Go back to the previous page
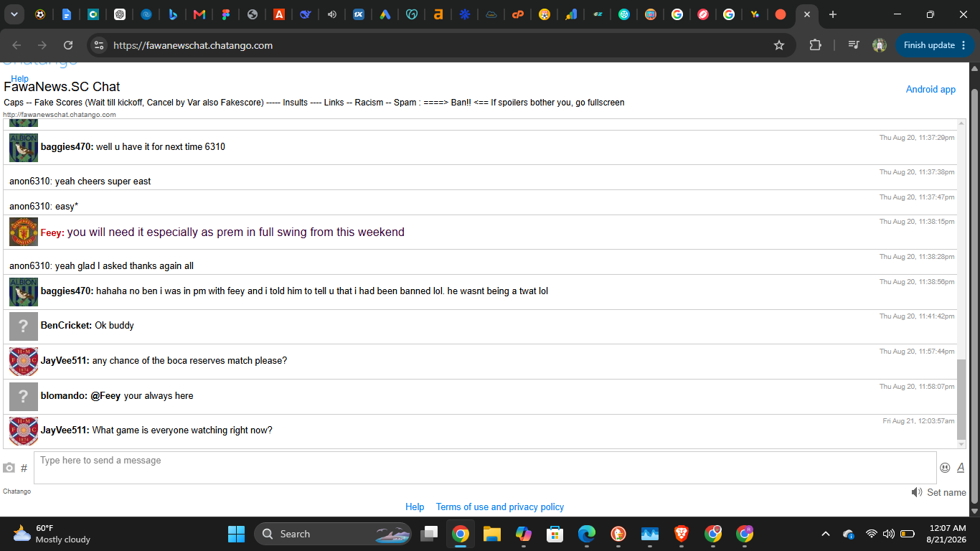 coord(17,45)
